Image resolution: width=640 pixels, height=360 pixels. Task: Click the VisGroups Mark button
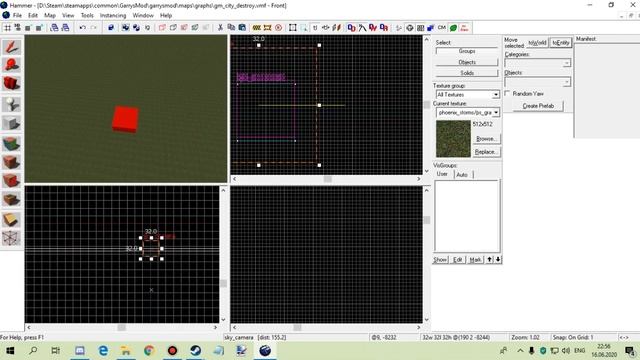(475, 260)
